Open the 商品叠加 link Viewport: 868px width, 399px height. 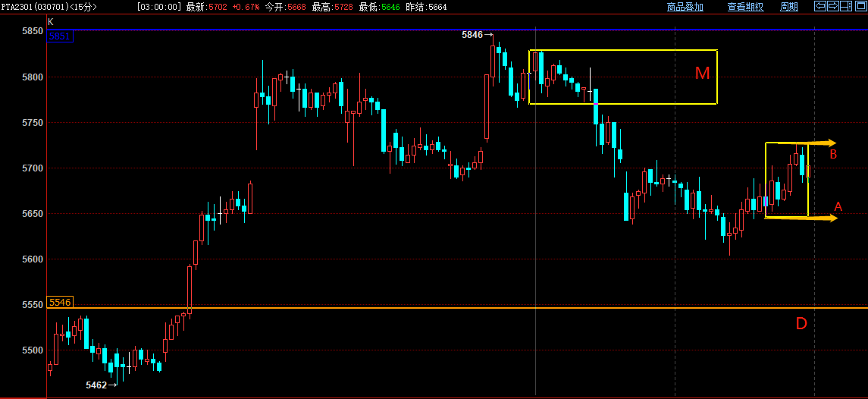click(685, 7)
